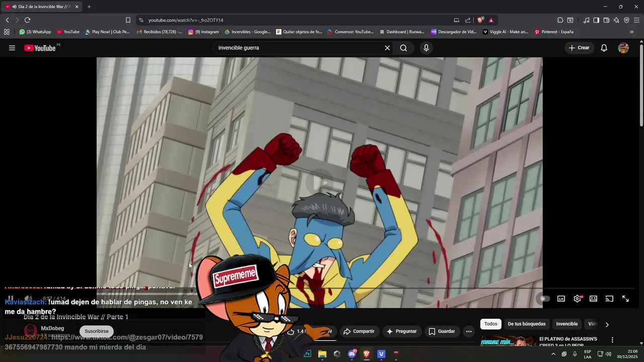This screenshot has width=644, height=362.
Task: Open the browser main hamburger menu
Action: coord(637,20)
